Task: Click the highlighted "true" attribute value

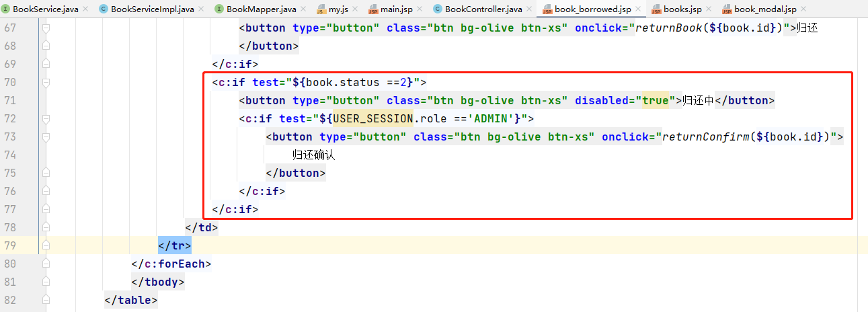Action: [x=656, y=100]
